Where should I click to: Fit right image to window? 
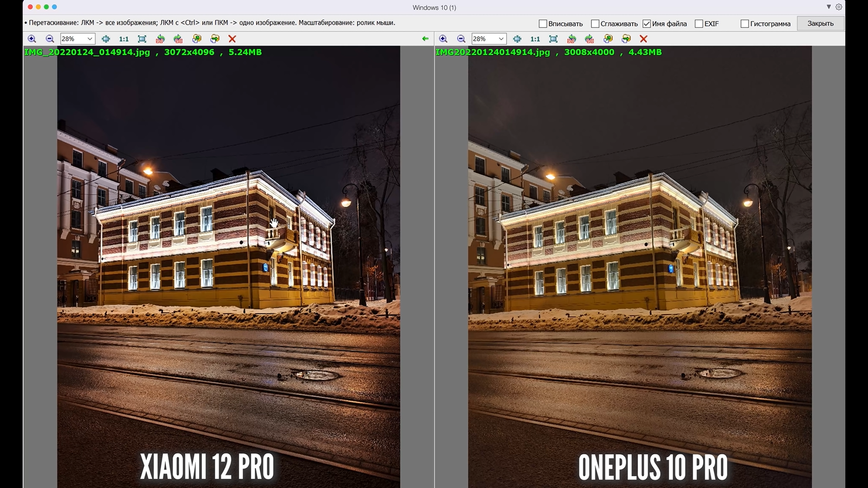pyautogui.click(x=553, y=39)
